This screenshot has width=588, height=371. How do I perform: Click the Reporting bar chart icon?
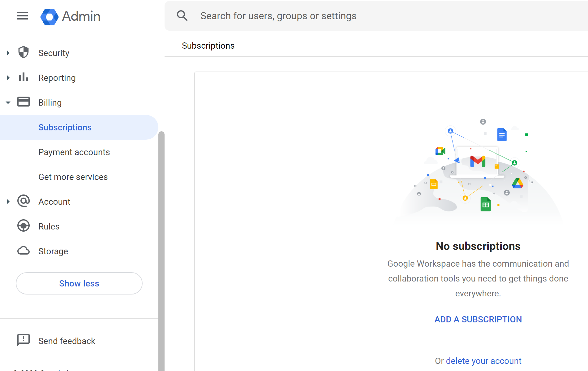[24, 77]
